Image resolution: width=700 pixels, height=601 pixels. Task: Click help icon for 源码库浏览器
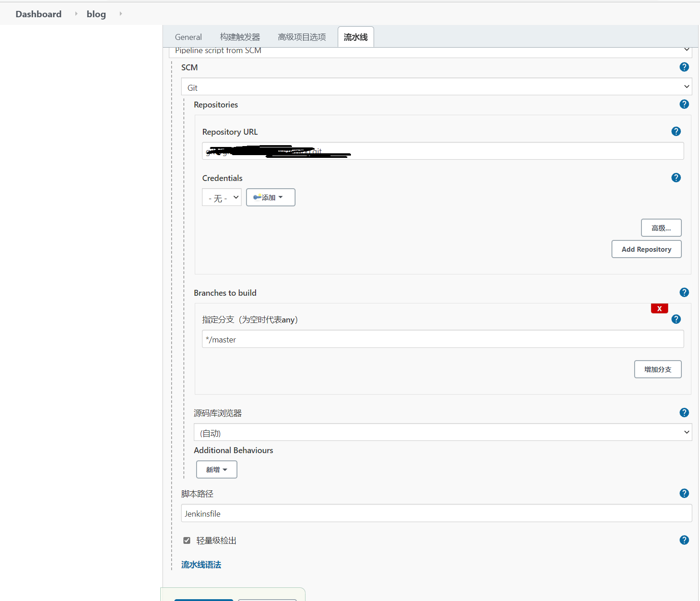tap(684, 413)
